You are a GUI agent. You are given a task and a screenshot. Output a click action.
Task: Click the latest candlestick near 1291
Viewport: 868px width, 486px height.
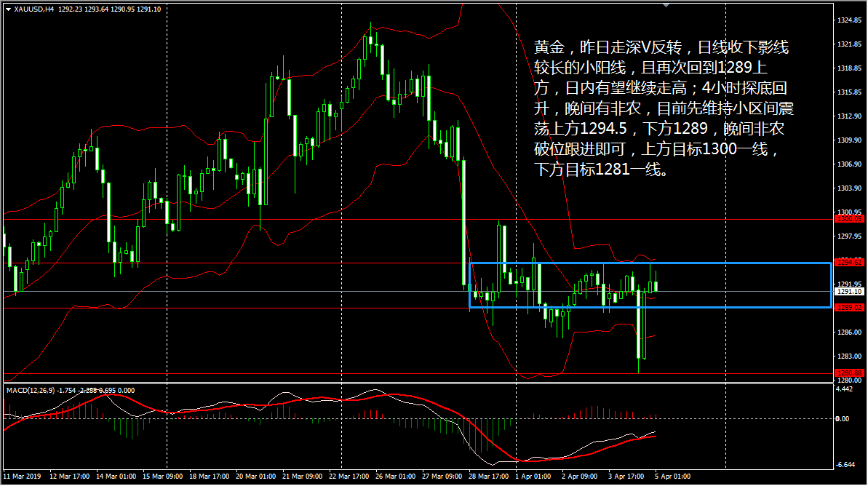pyautogui.click(x=656, y=286)
